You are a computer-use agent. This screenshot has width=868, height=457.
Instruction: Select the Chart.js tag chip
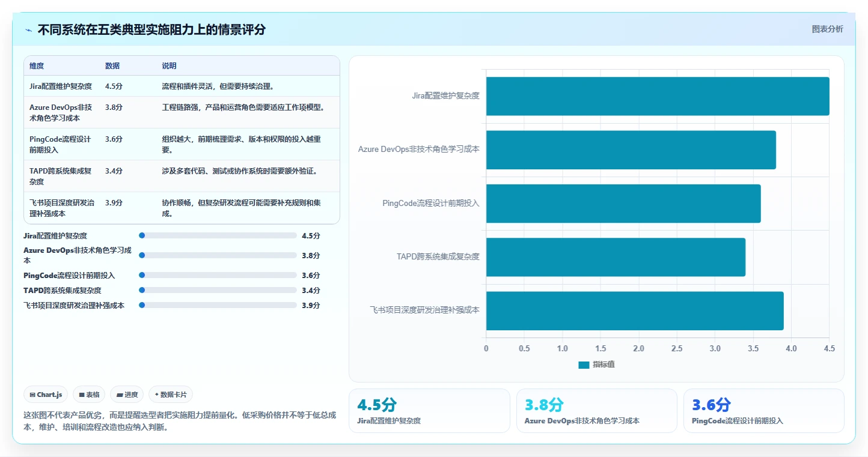pyautogui.click(x=46, y=395)
